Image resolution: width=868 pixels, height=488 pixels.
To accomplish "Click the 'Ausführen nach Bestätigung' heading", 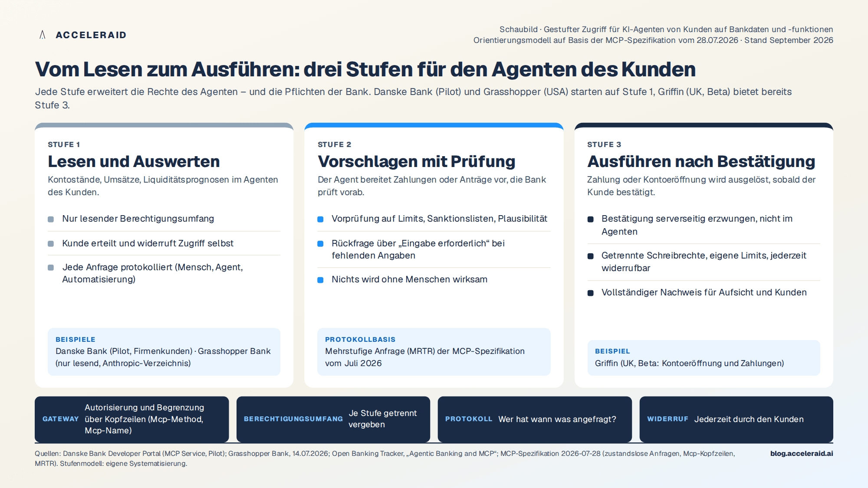I will [701, 161].
